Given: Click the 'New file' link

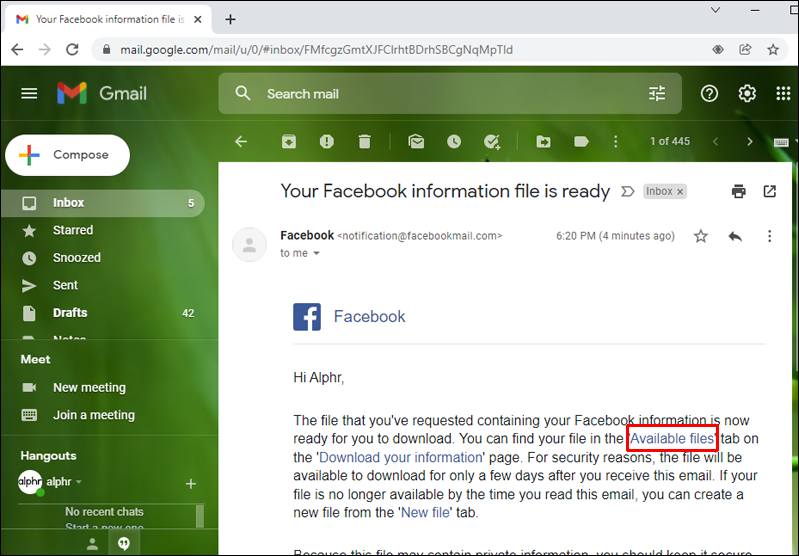Looking at the screenshot, I should (425, 513).
